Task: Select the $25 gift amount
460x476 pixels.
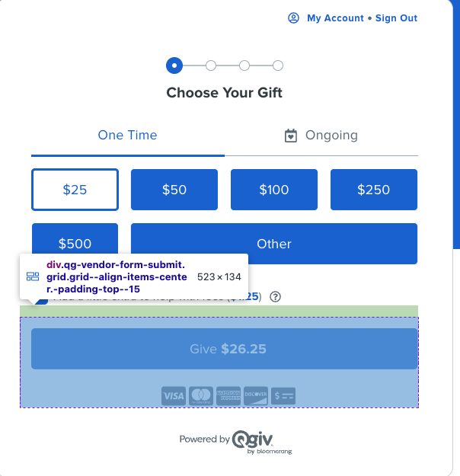Action: (x=75, y=190)
